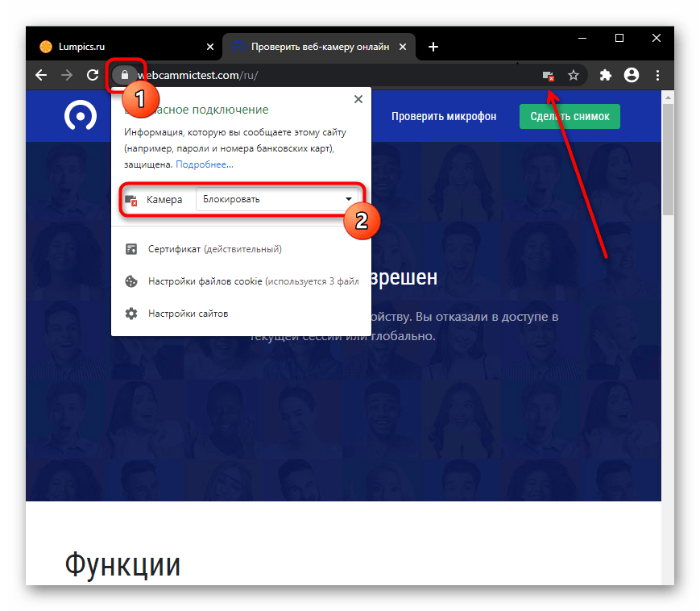This screenshot has height=611, width=700.
Task: Open the Extensions puzzle icon
Action: coord(606,75)
